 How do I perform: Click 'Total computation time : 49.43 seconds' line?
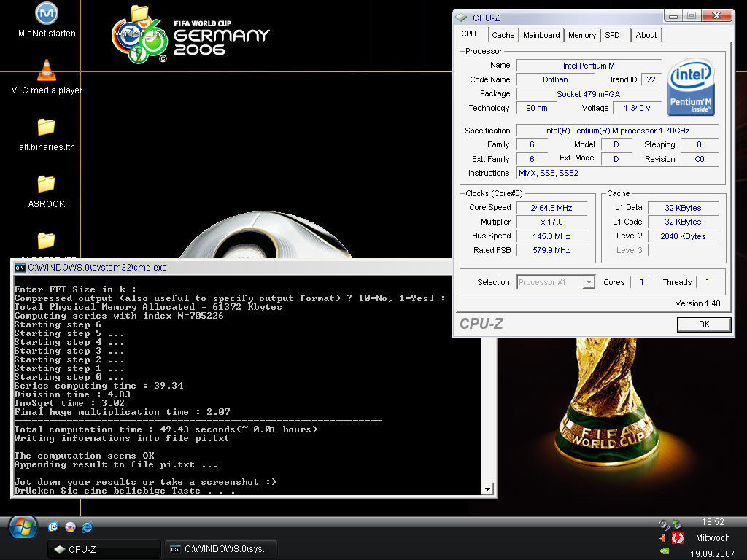point(166,429)
